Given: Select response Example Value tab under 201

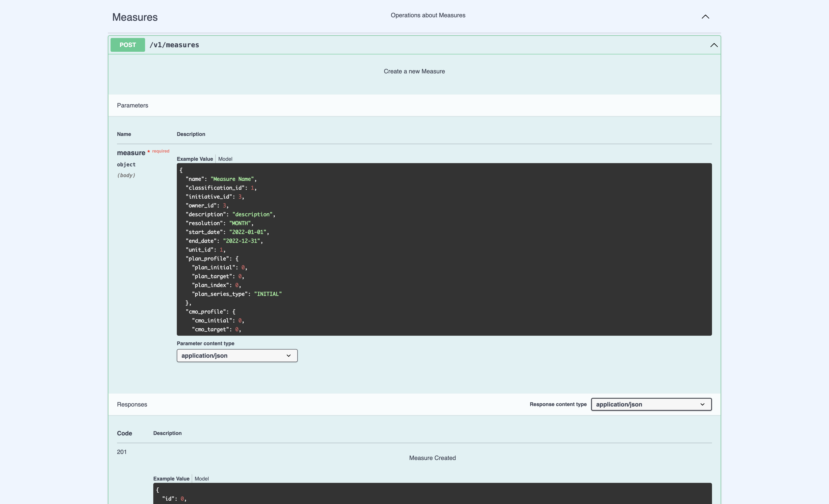Looking at the screenshot, I should [171, 479].
